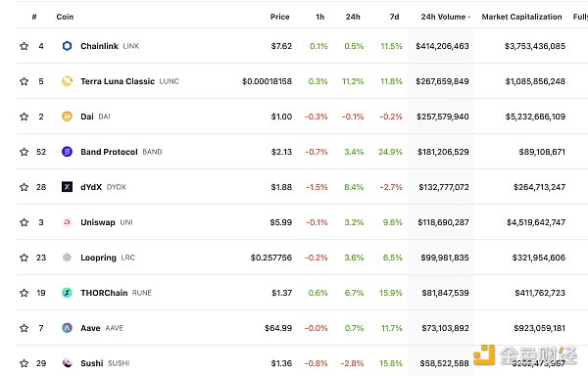
Task: Open Band Protocol coin link
Action: pos(109,152)
